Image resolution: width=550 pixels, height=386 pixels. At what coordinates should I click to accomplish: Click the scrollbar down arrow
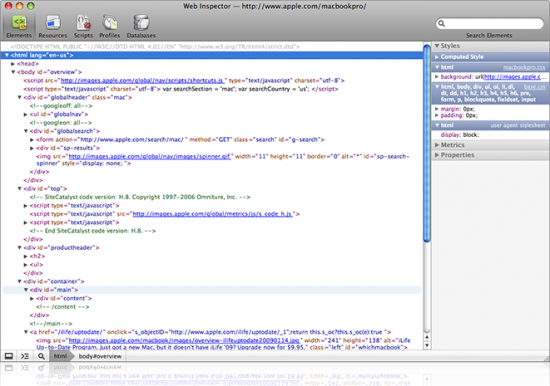tap(427, 345)
